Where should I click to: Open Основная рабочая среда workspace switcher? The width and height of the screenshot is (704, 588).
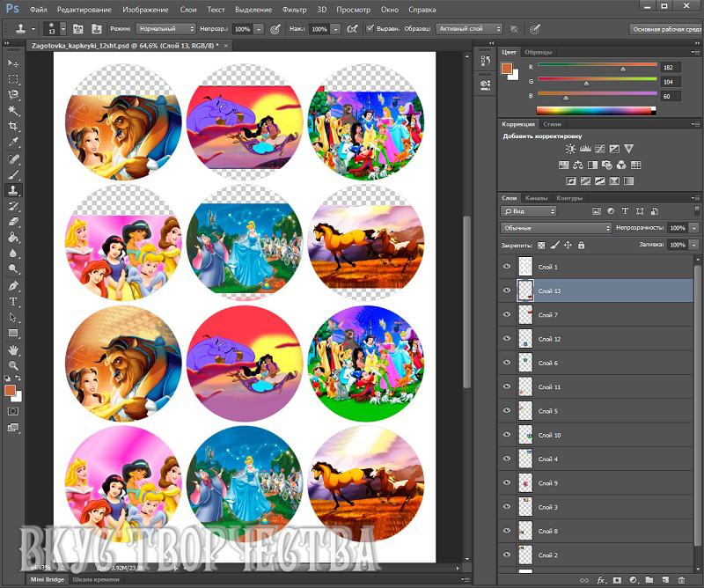(x=666, y=29)
